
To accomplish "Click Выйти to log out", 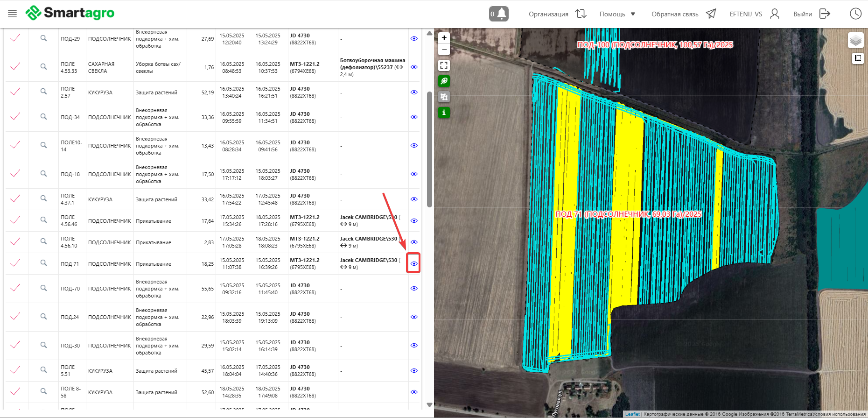I will pos(811,14).
